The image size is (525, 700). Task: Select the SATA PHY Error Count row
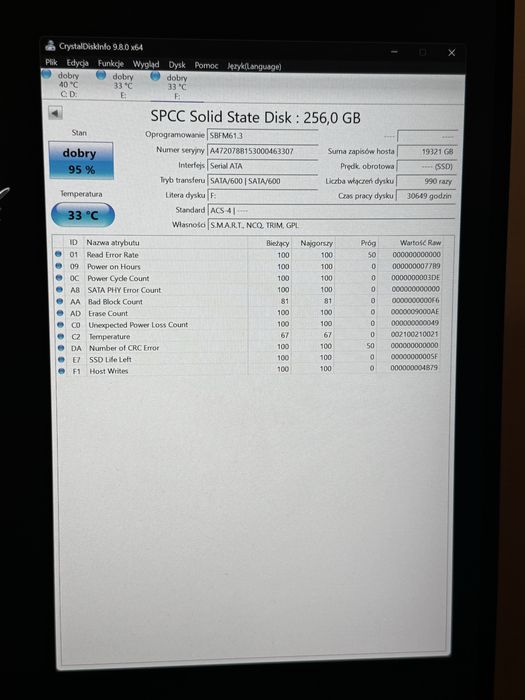click(248, 289)
